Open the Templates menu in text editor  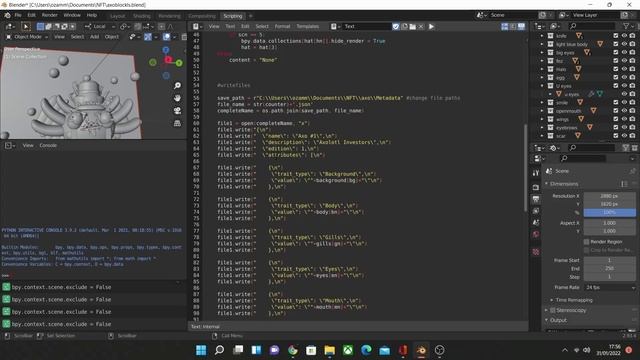point(308,27)
